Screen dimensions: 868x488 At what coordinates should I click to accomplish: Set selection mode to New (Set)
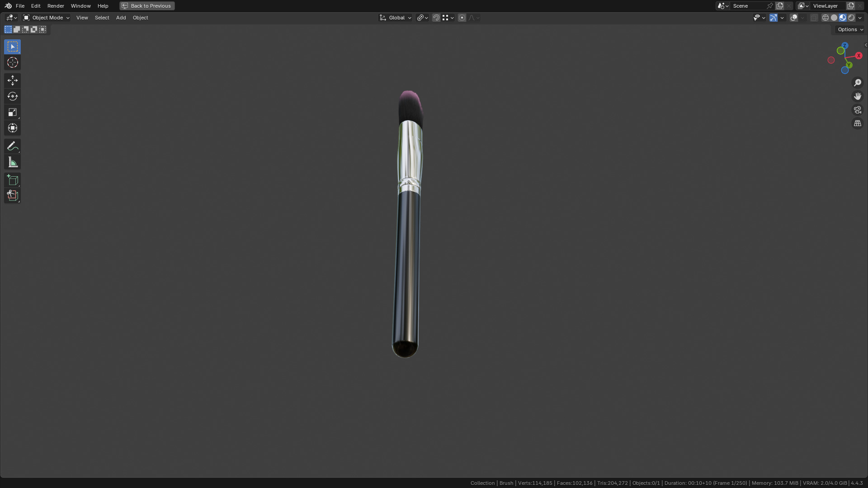coord(8,29)
